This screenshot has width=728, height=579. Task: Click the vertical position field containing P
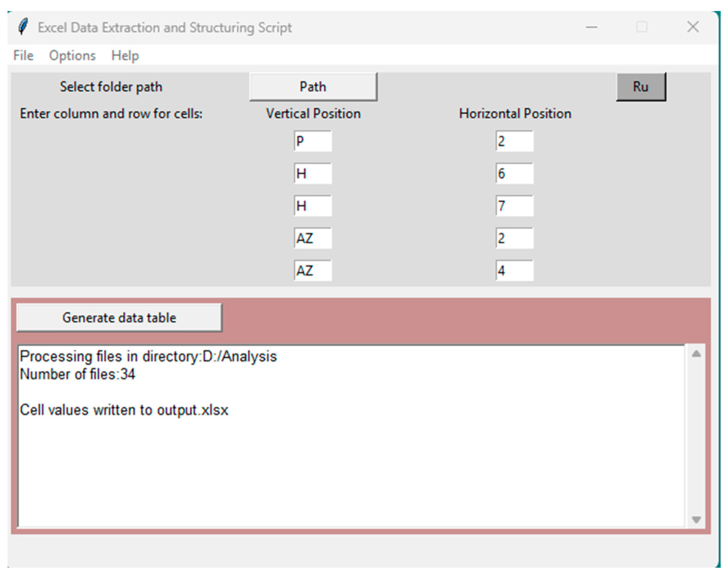tap(312, 141)
